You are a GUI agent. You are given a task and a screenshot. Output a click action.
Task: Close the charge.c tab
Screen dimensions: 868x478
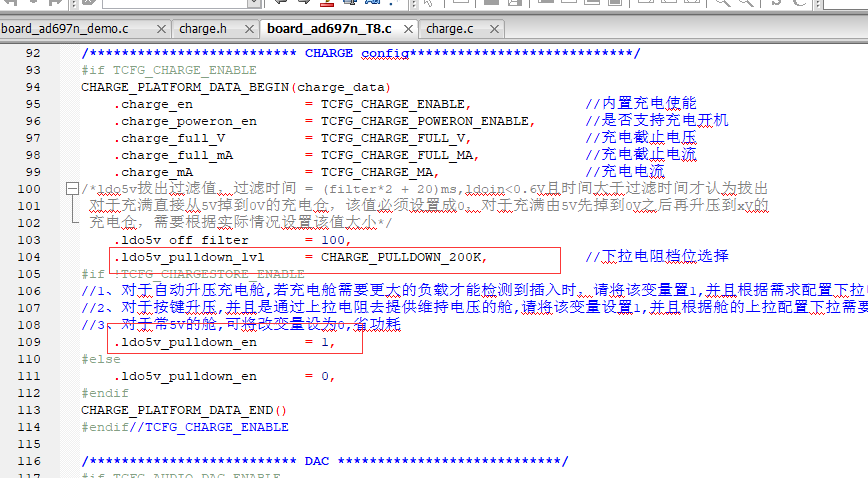pos(494,29)
